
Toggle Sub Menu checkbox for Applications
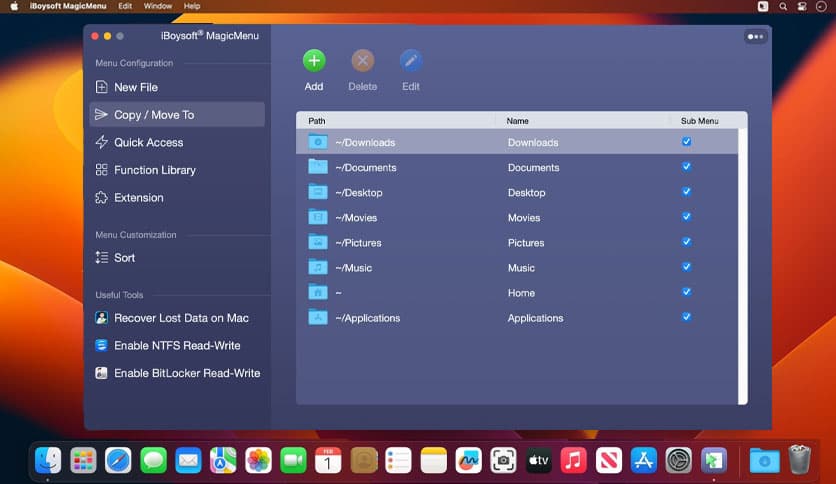[686, 317]
